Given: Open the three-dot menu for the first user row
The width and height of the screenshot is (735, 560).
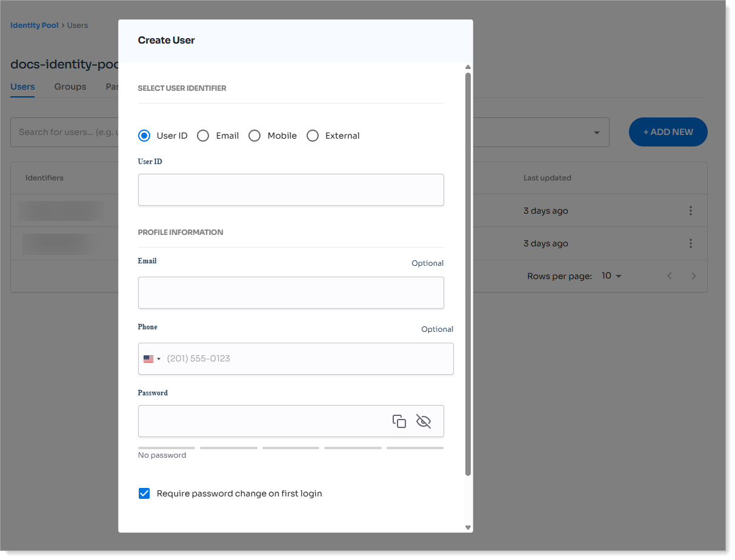Looking at the screenshot, I should [x=690, y=211].
